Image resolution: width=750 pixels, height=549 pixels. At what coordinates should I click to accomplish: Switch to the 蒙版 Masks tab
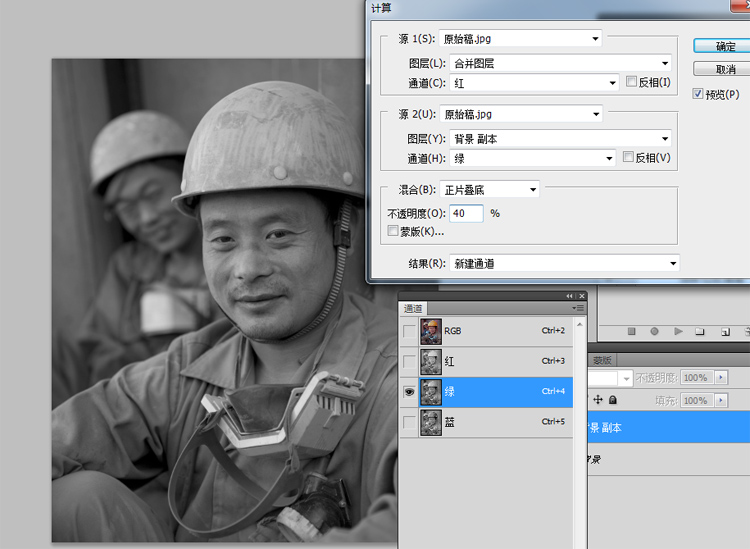point(602,360)
